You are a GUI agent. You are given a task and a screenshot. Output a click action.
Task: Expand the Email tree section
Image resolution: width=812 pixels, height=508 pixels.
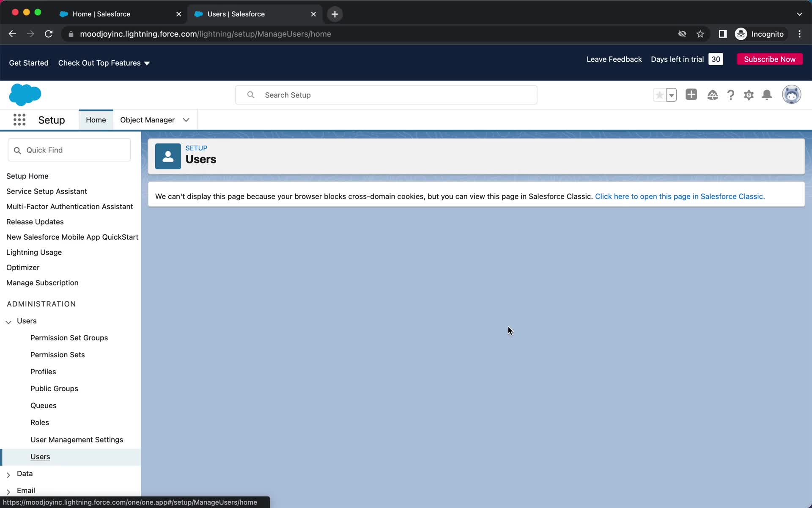[x=8, y=491]
